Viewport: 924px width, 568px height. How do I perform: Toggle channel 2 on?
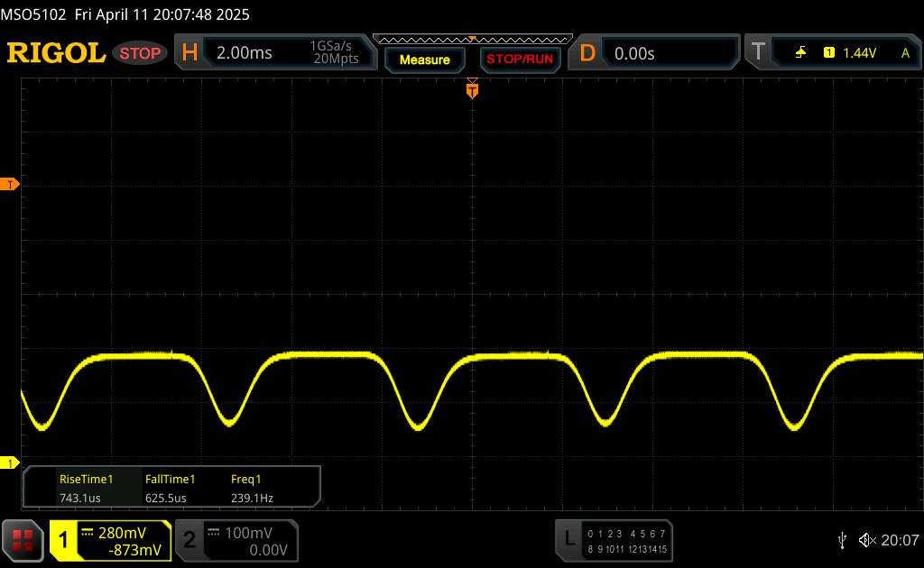click(x=189, y=540)
